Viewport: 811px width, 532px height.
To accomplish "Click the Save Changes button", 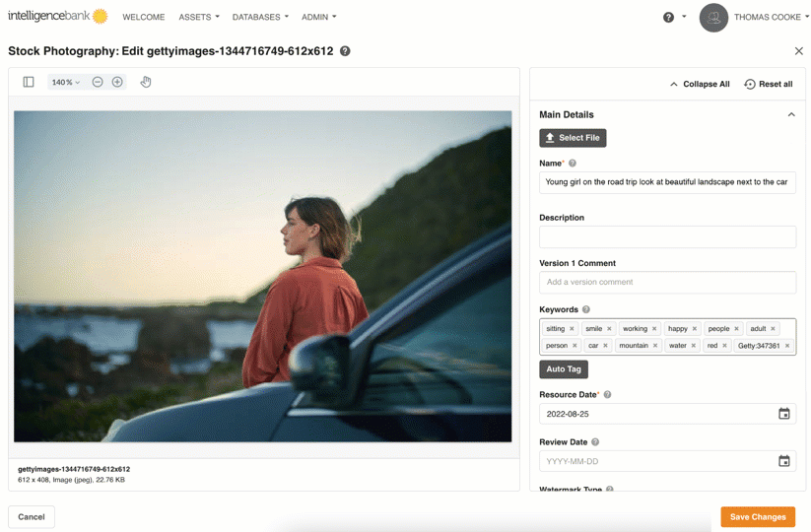I will pyautogui.click(x=757, y=516).
